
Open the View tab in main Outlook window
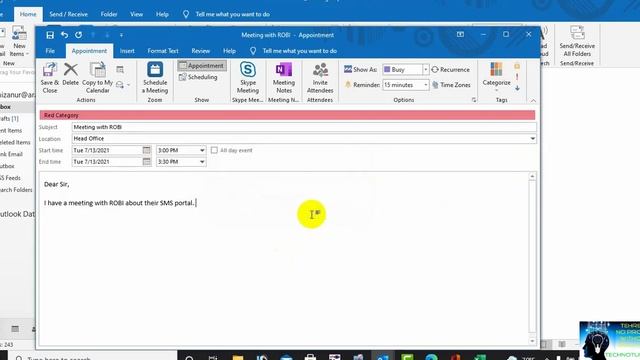[x=136, y=14]
